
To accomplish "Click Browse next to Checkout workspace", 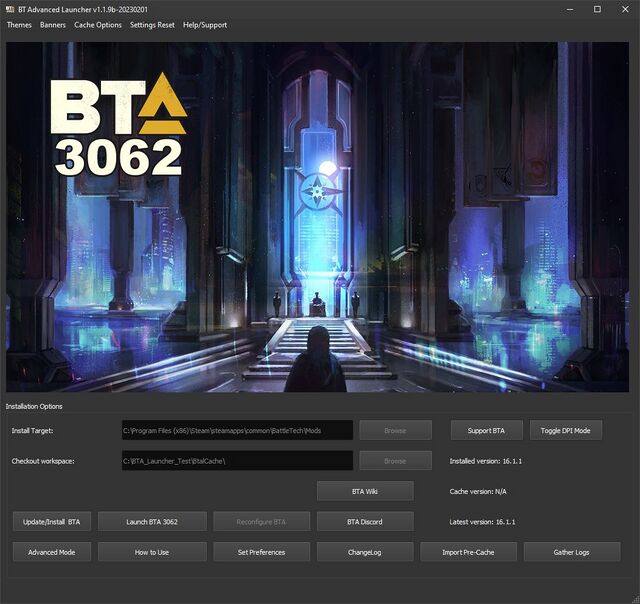I will coord(396,461).
